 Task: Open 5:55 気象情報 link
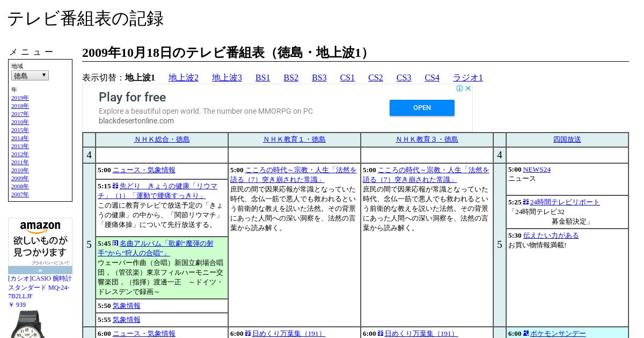(x=127, y=320)
